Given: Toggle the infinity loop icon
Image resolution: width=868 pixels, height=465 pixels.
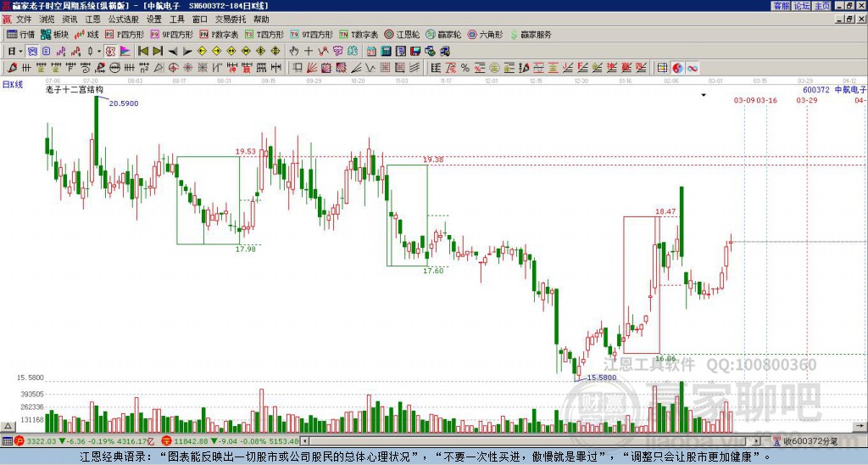Looking at the screenshot, I should (x=692, y=68).
